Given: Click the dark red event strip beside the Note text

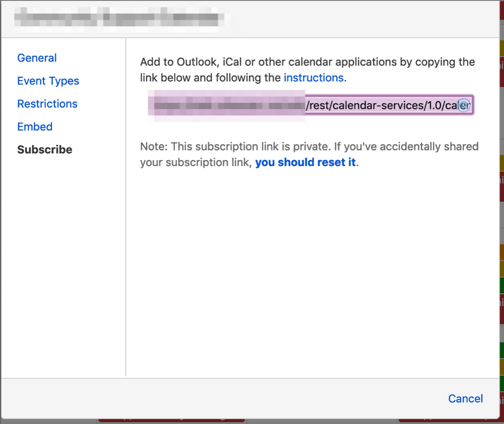Looking at the screenshot, I should click(502, 187).
